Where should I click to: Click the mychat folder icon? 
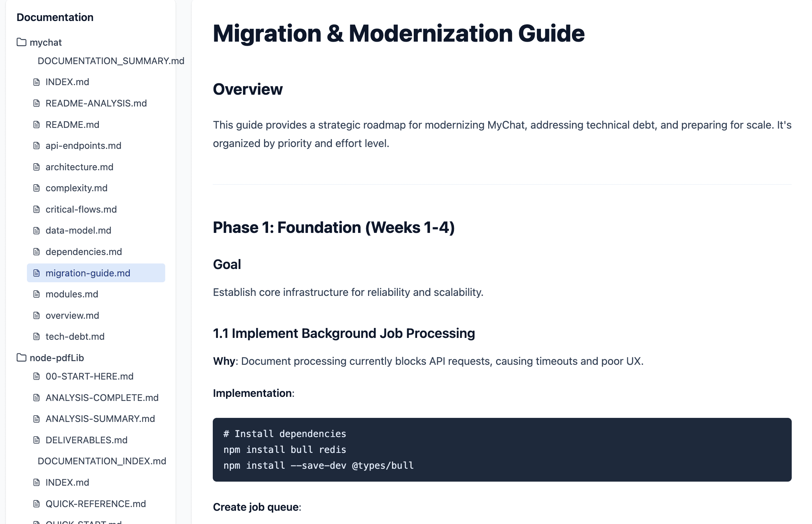pos(21,42)
